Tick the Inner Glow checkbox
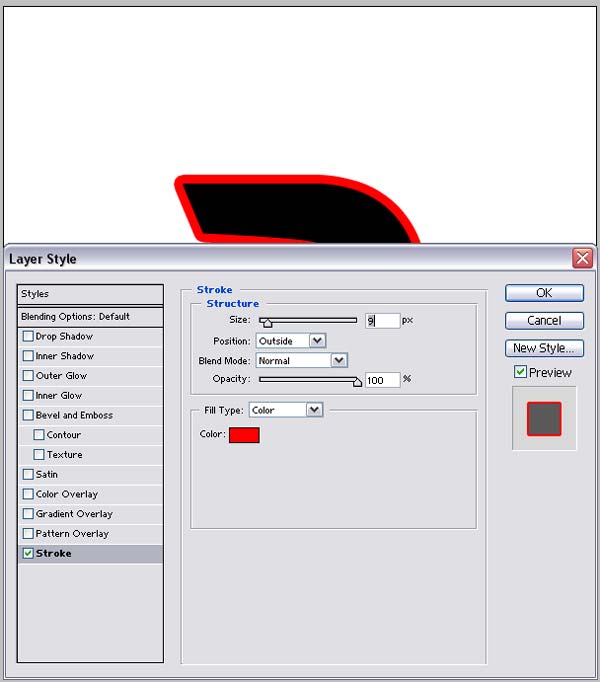 point(28,395)
